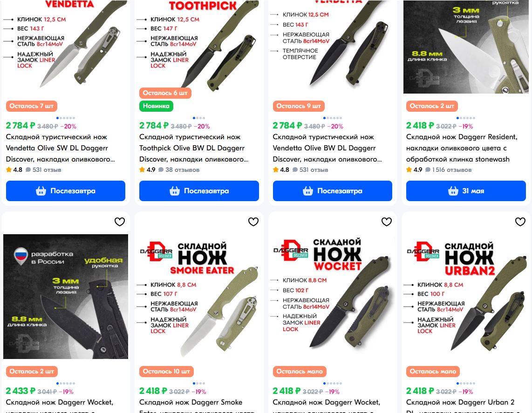Favorite the black Daggerr Wocket knife with heart icon
The image size is (532, 413).
(119, 222)
